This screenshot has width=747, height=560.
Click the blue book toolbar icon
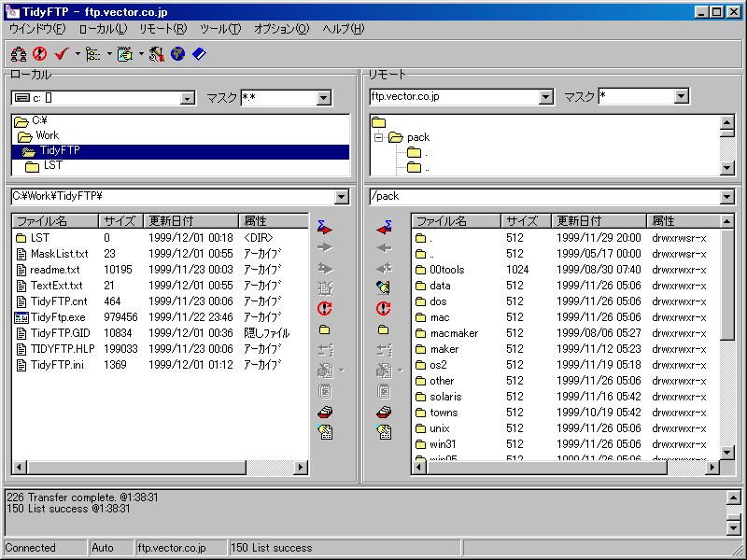pos(199,54)
